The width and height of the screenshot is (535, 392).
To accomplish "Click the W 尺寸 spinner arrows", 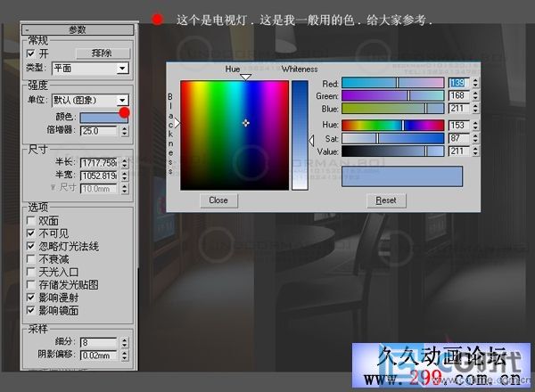I will 125,189.
